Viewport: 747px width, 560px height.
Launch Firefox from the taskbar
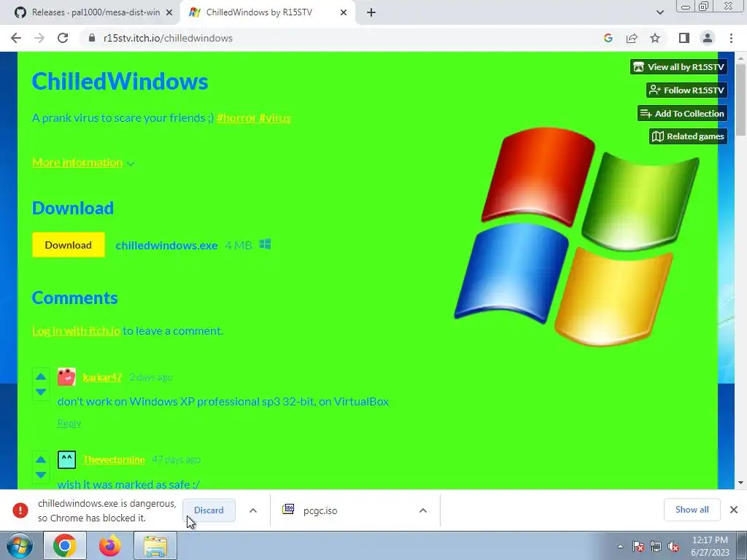(110, 545)
